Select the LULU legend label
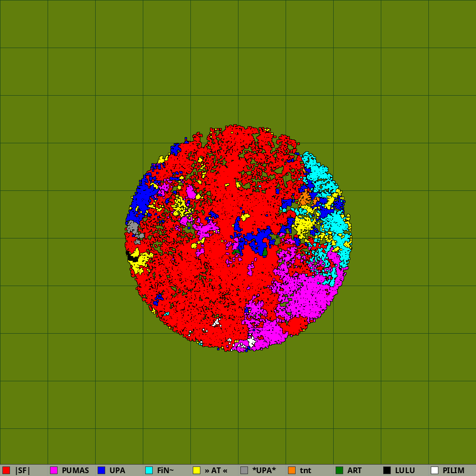The height and width of the screenshot is (476, 476). pos(405,471)
